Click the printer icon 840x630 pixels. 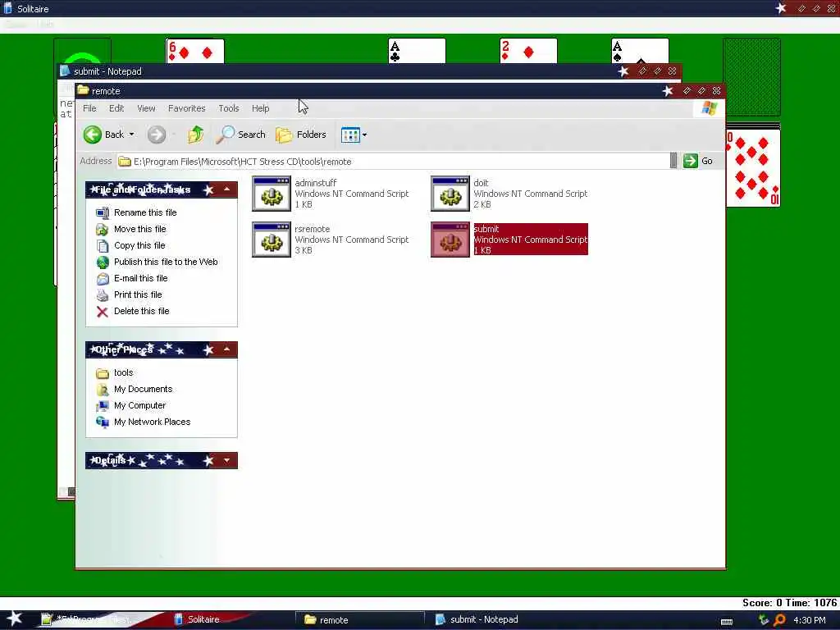(x=103, y=294)
